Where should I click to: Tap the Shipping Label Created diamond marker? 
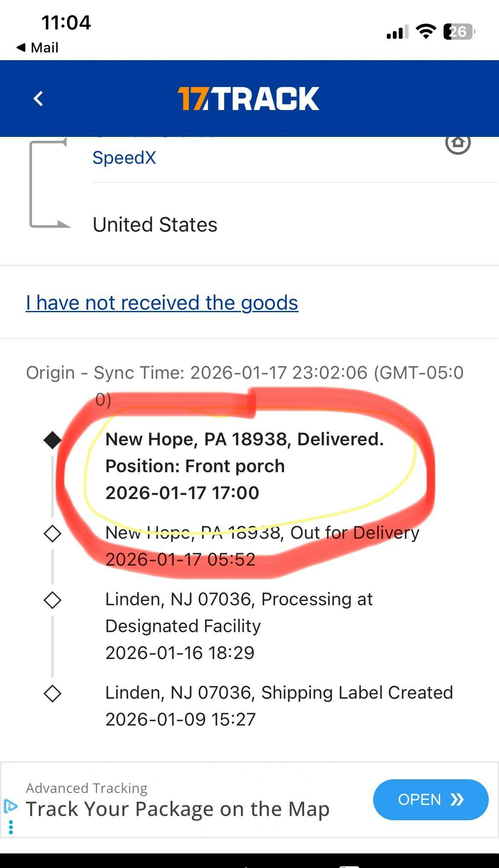pyautogui.click(x=52, y=694)
